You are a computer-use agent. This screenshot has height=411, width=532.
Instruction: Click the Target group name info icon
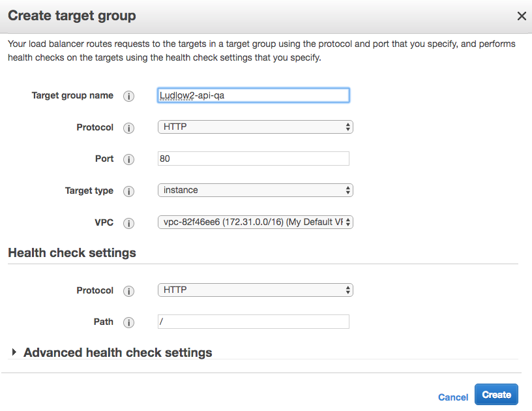[x=128, y=95]
